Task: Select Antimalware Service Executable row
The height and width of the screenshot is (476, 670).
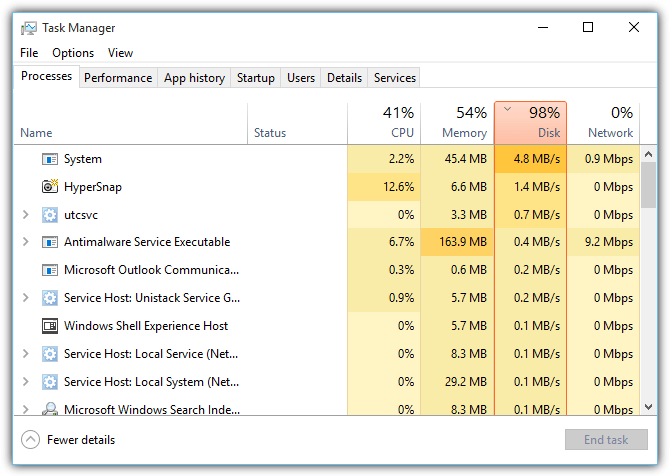Action: click(327, 242)
